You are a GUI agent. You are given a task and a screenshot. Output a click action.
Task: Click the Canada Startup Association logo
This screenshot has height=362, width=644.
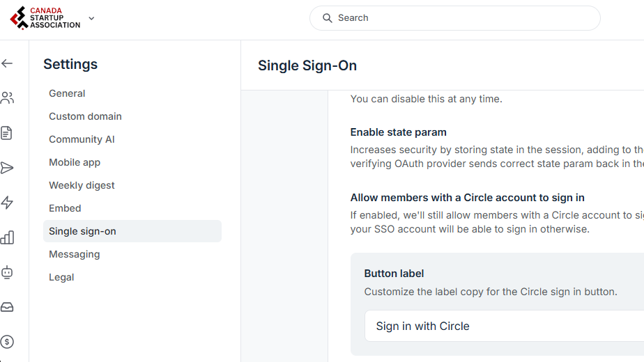point(45,18)
